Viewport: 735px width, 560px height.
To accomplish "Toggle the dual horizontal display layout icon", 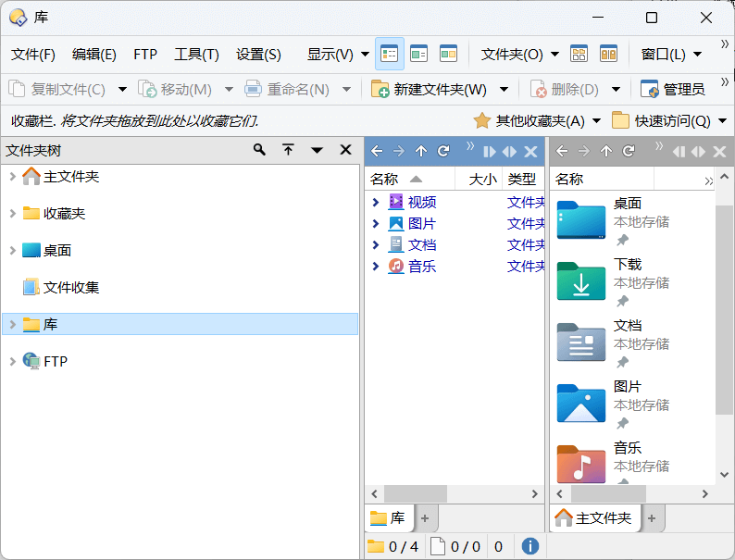I will 448,54.
